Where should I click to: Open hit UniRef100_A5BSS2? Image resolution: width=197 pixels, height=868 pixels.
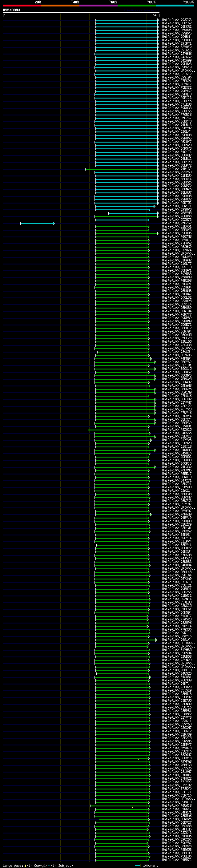(x=176, y=88)
